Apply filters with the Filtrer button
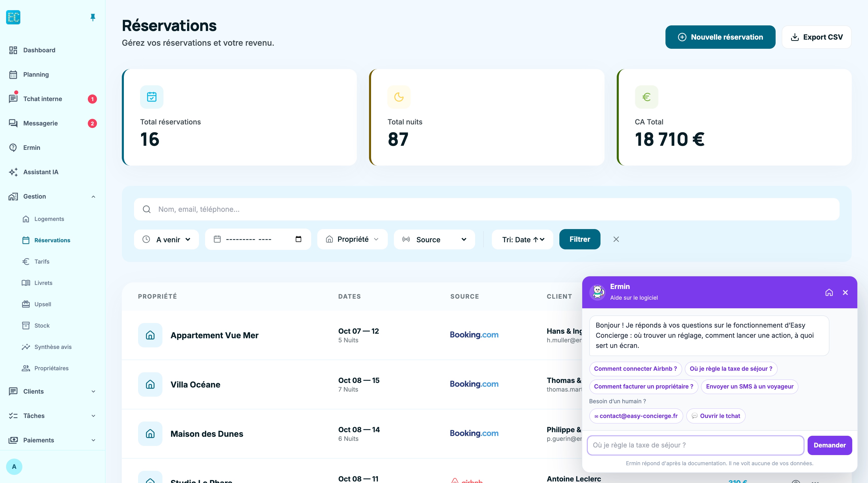This screenshot has height=483, width=868. point(580,239)
